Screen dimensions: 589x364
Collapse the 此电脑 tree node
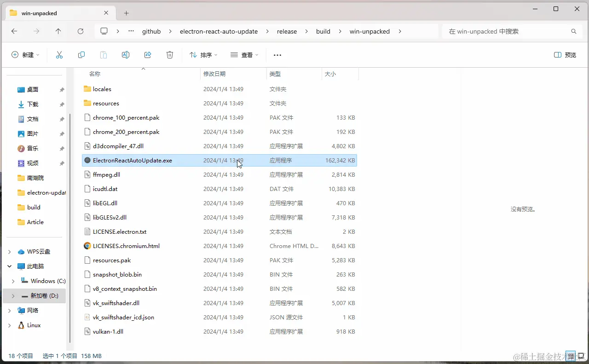(10, 266)
